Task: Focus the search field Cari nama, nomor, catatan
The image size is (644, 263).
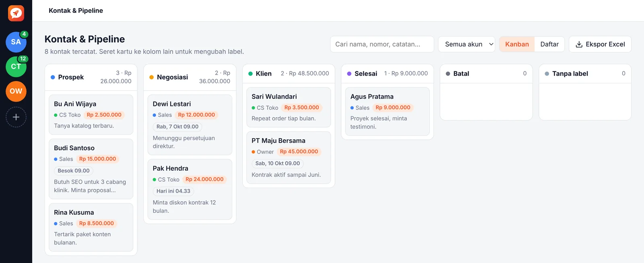Action: coord(382,44)
